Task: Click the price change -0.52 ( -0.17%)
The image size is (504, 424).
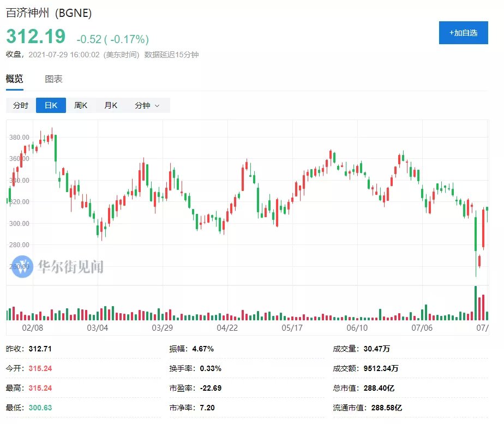Action: point(112,39)
